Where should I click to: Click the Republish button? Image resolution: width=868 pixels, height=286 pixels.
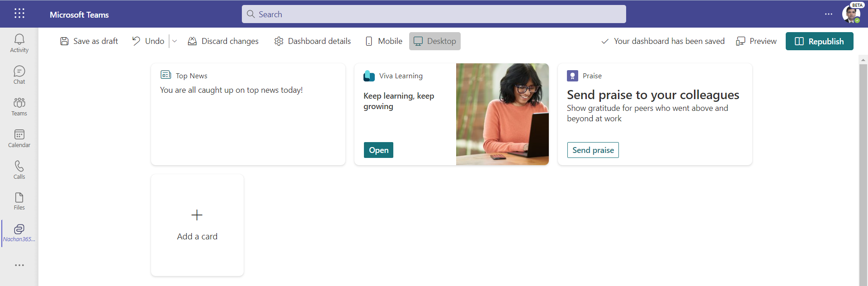pos(819,41)
